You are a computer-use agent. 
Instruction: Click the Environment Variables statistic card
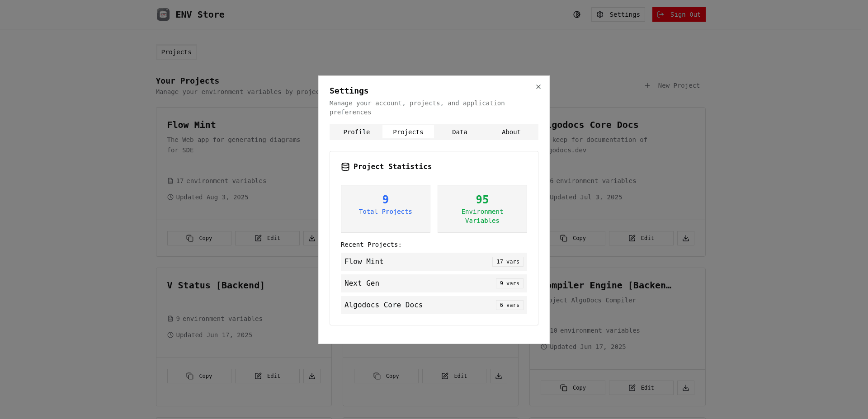tap(482, 209)
